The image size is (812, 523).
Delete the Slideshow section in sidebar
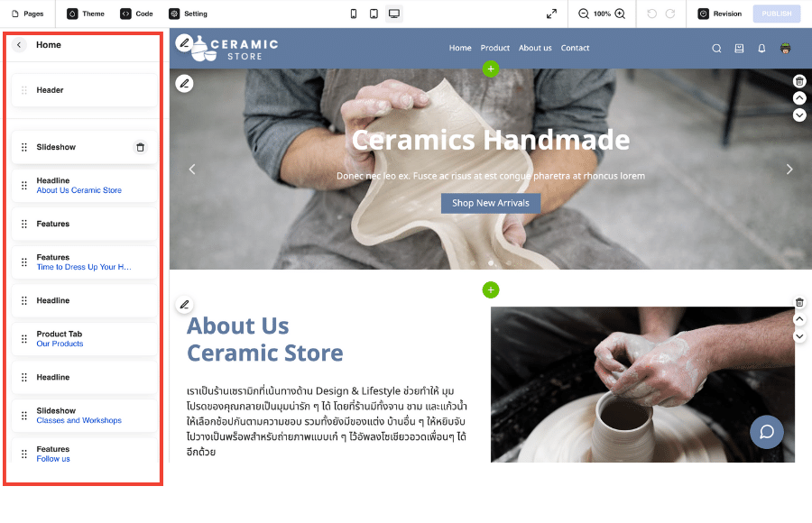click(141, 147)
